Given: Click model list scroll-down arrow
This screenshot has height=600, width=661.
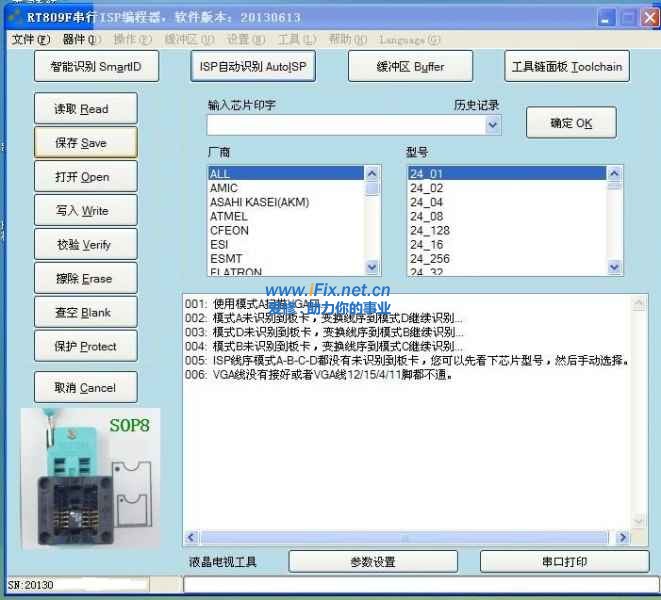Looking at the screenshot, I should (x=614, y=267).
